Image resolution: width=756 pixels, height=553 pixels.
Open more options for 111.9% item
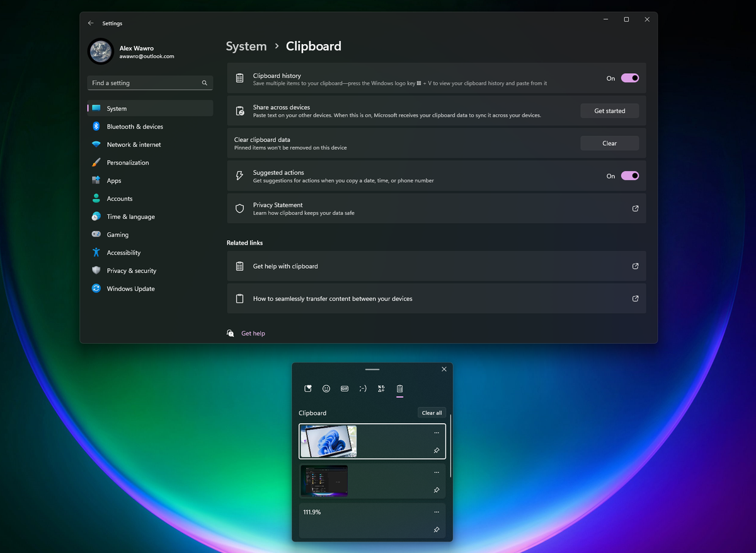pyautogui.click(x=437, y=512)
